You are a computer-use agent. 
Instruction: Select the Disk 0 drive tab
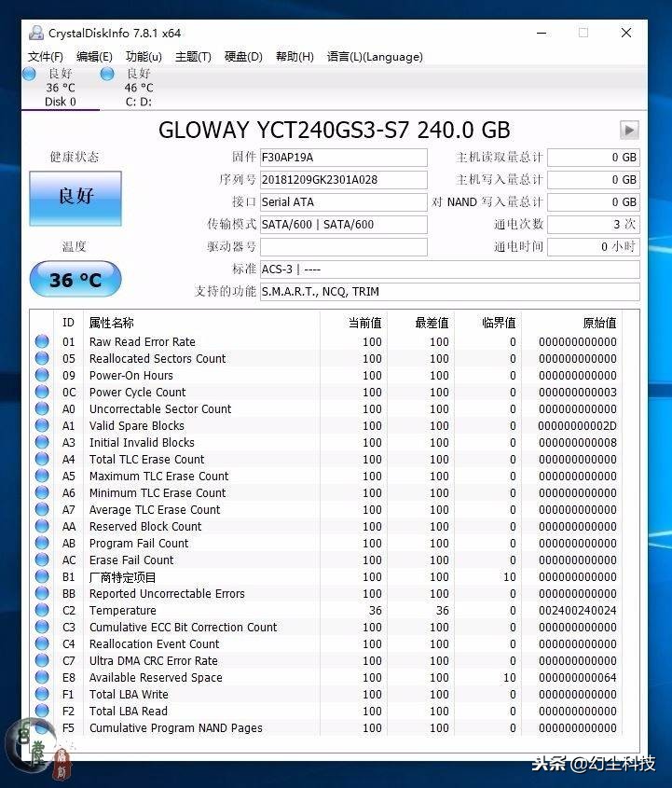[61, 88]
